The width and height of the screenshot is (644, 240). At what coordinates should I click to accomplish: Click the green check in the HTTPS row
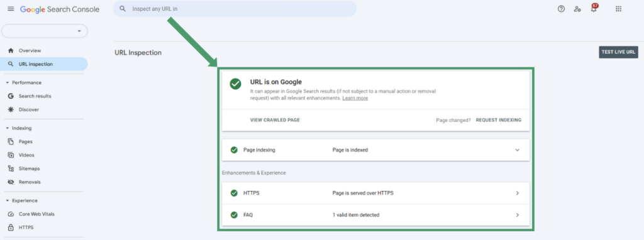coord(234,193)
